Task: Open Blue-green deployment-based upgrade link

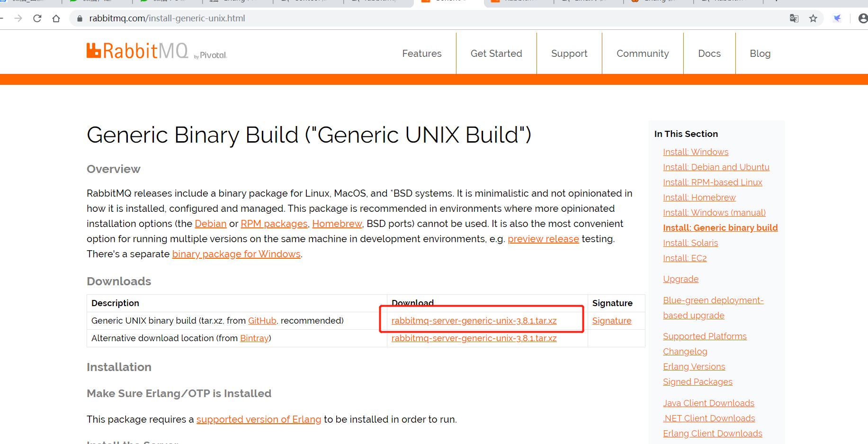Action: [713, 308]
